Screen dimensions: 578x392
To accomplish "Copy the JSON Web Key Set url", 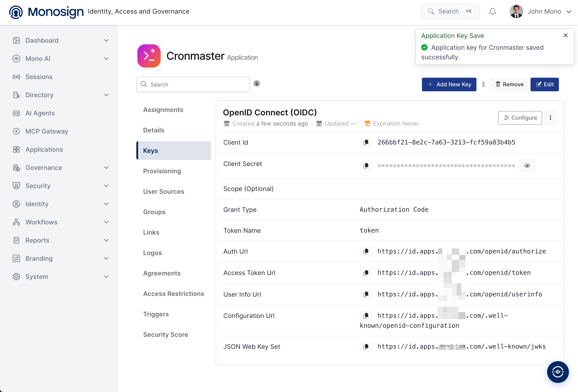I will (x=366, y=347).
